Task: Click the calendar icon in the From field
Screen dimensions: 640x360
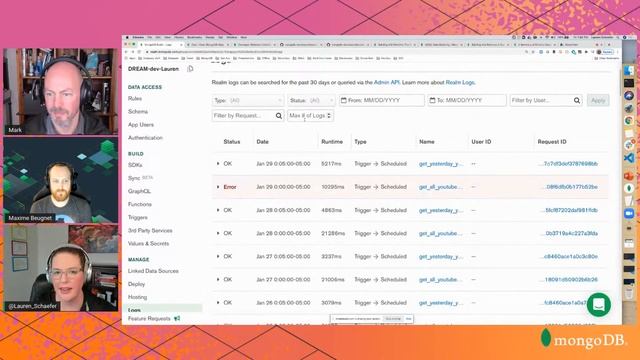Action: tap(344, 100)
